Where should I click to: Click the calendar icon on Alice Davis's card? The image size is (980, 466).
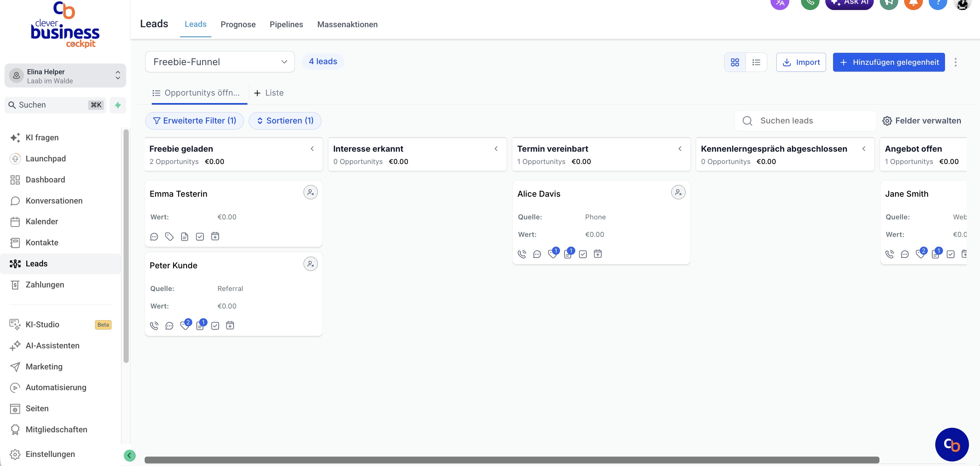tap(598, 253)
